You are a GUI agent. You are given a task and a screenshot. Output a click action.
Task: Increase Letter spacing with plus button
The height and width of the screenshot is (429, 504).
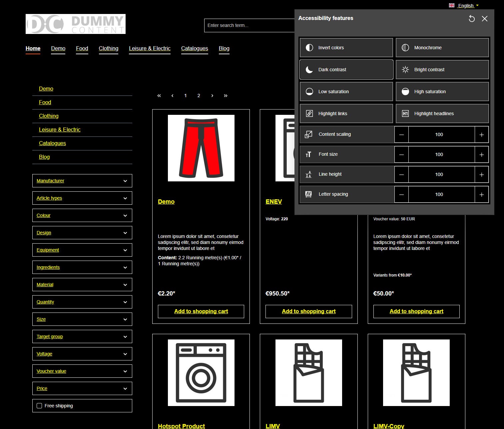[x=482, y=194]
